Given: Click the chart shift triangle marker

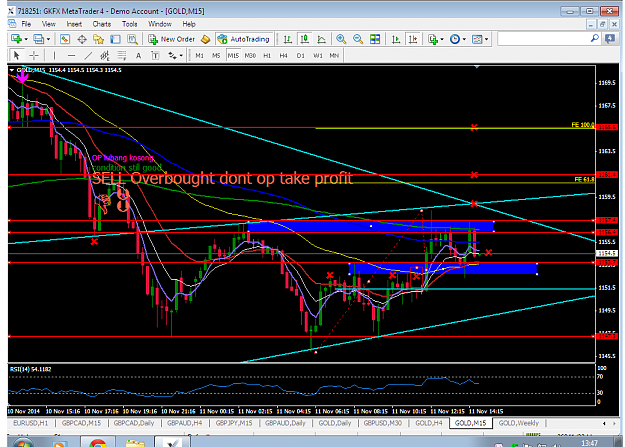Looking at the screenshot, I should [x=477, y=67].
